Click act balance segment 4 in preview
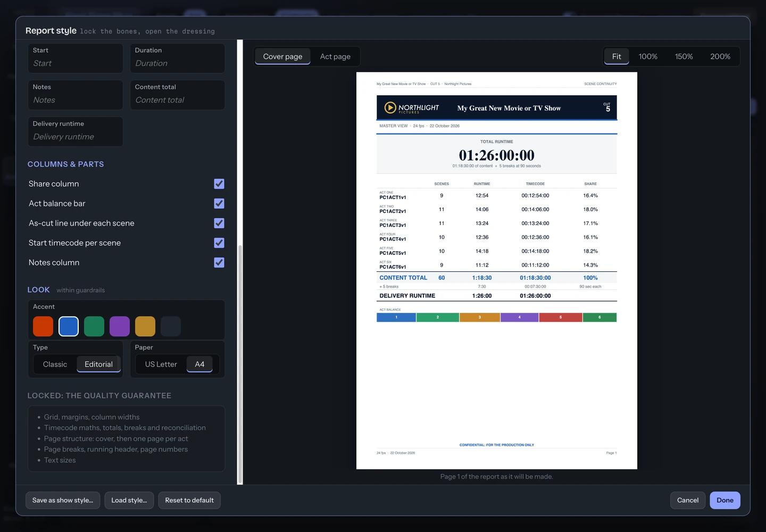 520,318
